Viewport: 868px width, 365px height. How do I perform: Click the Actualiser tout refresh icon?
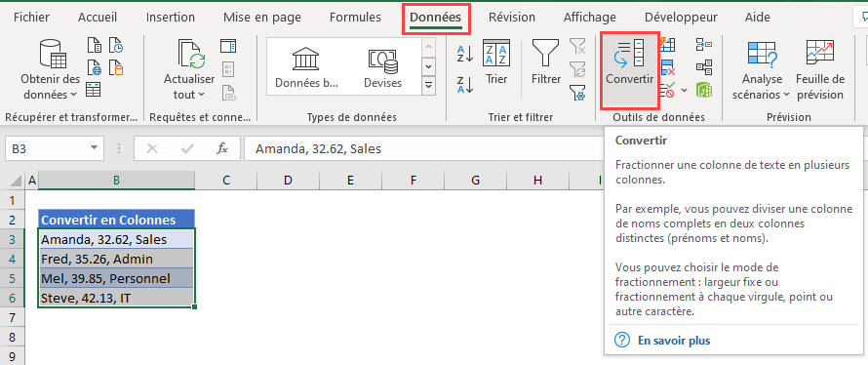click(191, 54)
